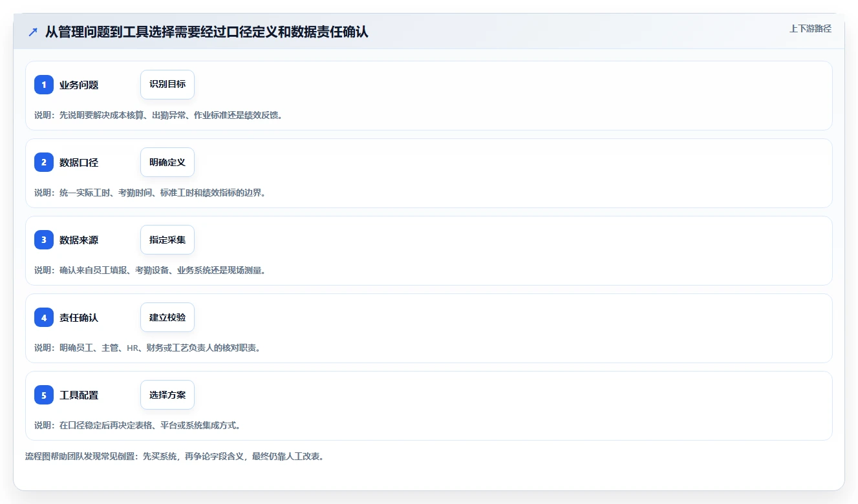Click the description starting 明确员工、主管
Screen dimensions: 858x504
[147, 348]
